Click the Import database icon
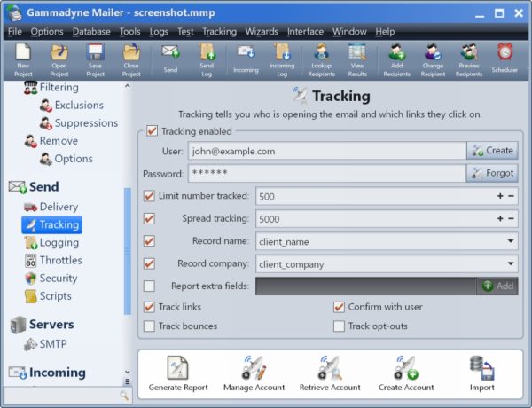Image resolution: width=532 pixels, height=408 pixels. point(481,373)
